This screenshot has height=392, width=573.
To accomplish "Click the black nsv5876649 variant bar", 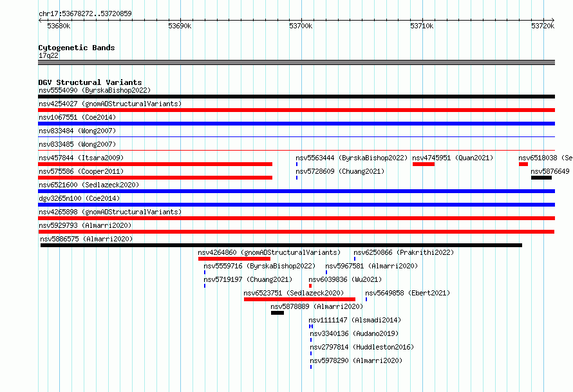I will point(541,178).
